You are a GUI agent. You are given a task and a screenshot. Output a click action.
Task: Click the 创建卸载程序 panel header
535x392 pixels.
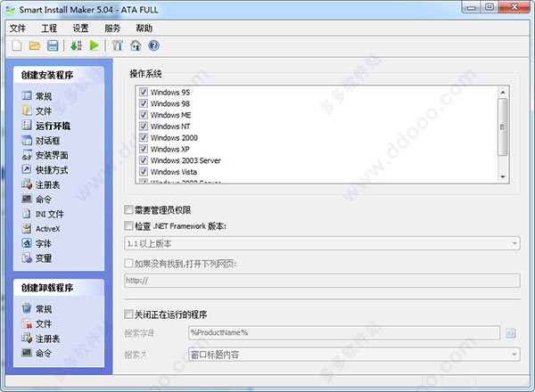coord(59,288)
